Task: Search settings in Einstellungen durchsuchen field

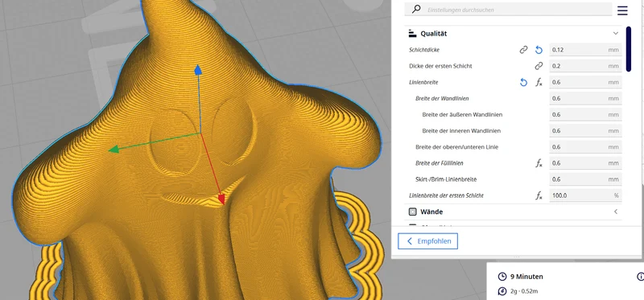Action: click(509, 10)
